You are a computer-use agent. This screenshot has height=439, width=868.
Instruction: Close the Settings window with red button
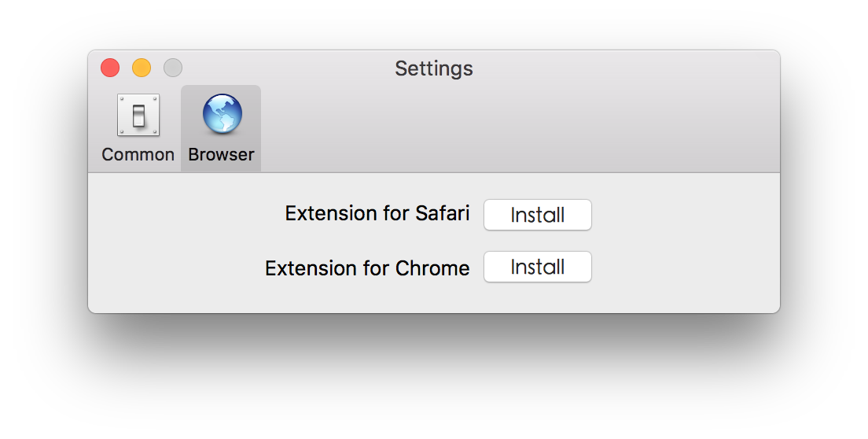110,68
